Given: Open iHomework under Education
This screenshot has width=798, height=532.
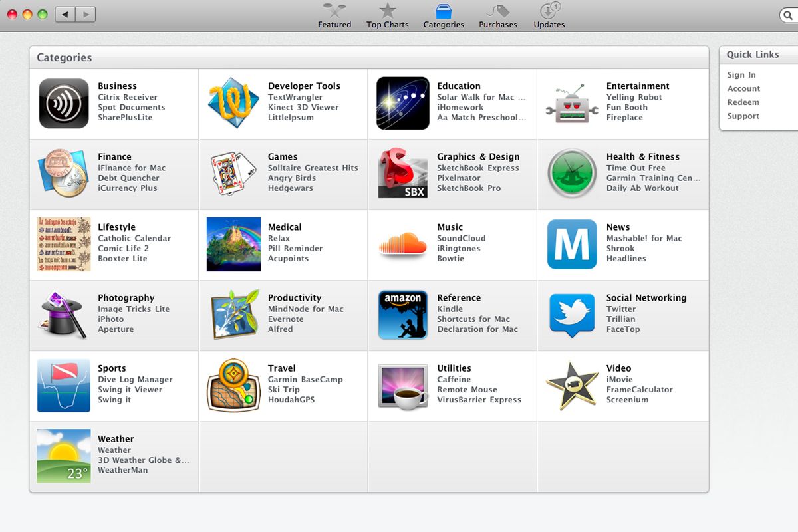Looking at the screenshot, I should tap(460, 108).
